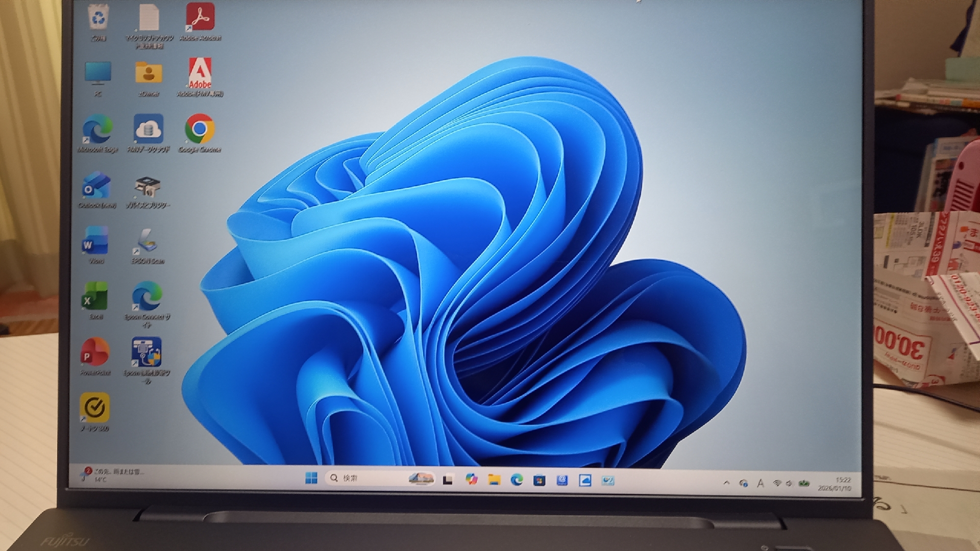Open the last pinned app in the taskbar
The image size is (980, 551).
pos(607,481)
